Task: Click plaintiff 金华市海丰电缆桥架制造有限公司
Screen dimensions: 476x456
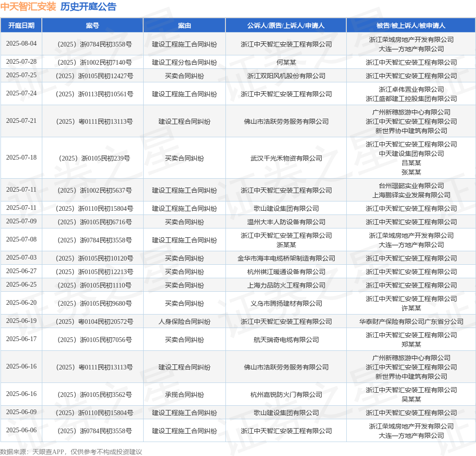Action: click(286, 259)
